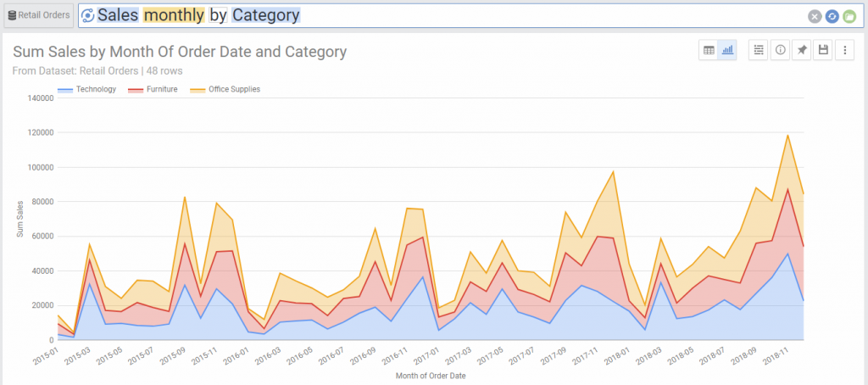The image size is (868, 385).
Task: Open the three-dot more options menu
Action: click(x=843, y=51)
